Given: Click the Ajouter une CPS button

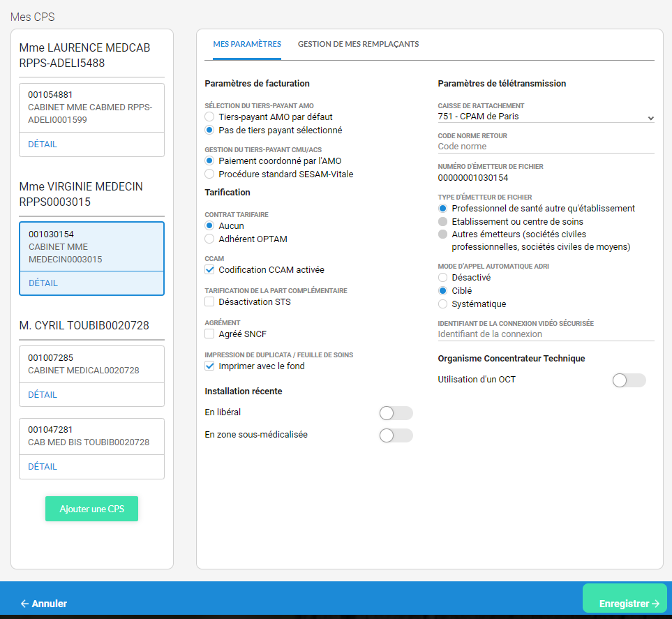Looking at the screenshot, I should tap(91, 509).
